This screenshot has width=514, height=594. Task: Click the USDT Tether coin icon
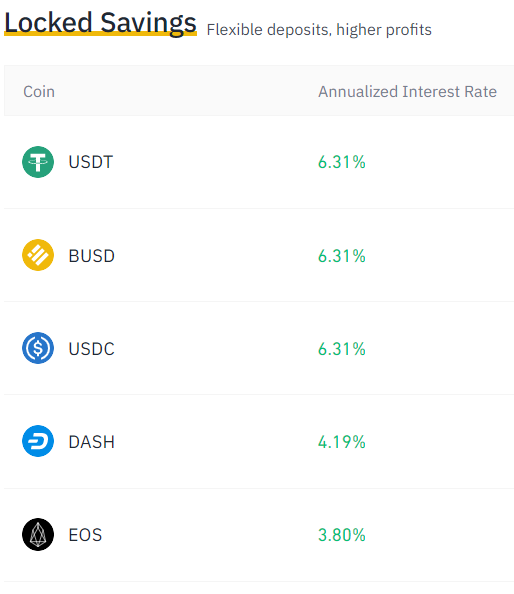pos(38,162)
